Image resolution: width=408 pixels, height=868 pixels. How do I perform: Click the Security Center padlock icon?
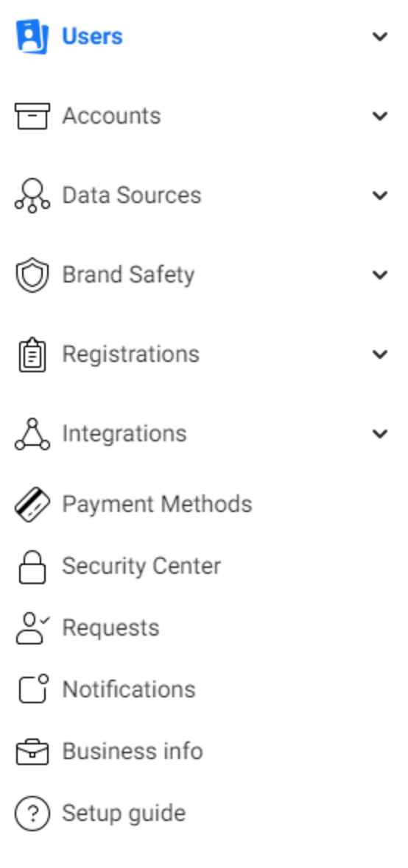(32, 567)
